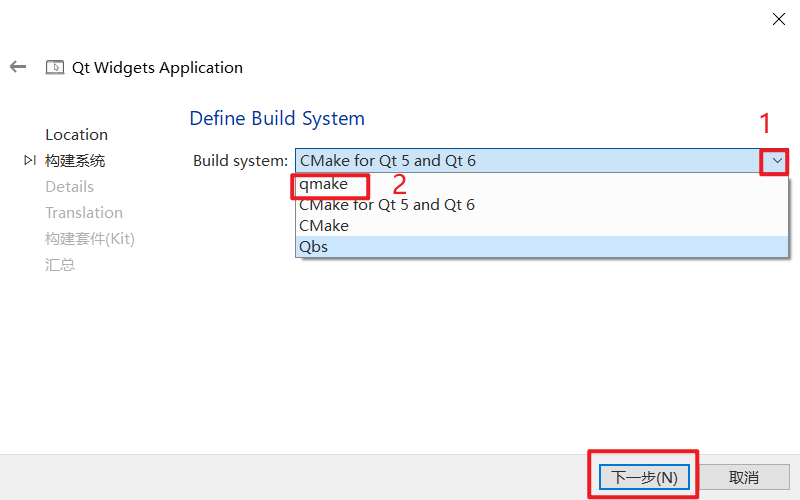
Task: Click the Translation step label
Action: 84,213
